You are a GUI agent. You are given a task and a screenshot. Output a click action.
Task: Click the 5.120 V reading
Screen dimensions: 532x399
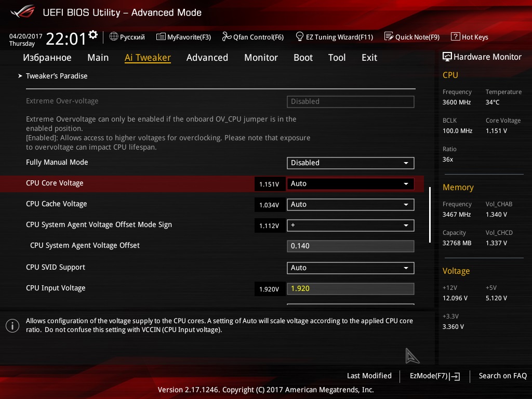[x=496, y=298]
